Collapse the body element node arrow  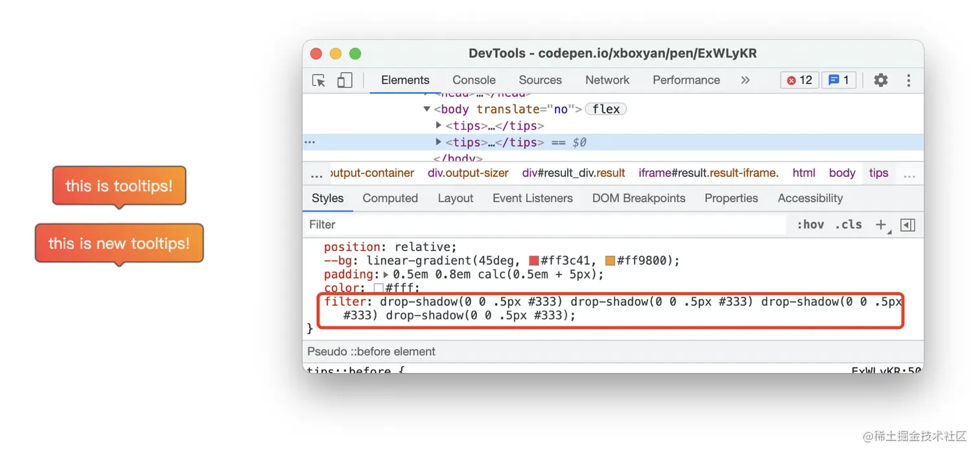(x=426, y=109)
